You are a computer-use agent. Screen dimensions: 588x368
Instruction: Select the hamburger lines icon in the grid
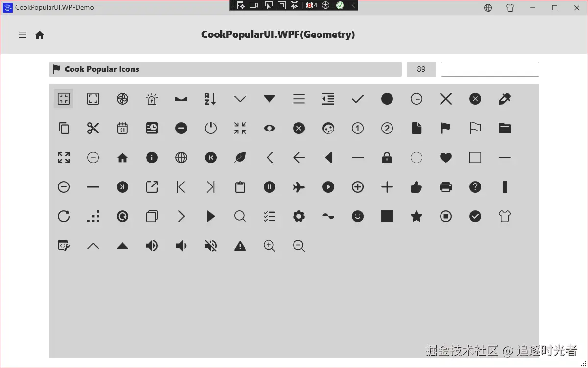click(x=299, y=99)
